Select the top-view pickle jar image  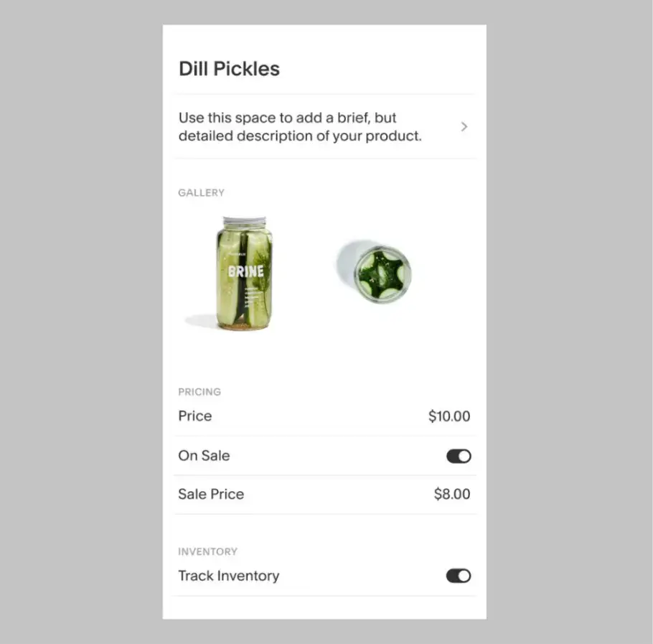(x=374, y=271)
